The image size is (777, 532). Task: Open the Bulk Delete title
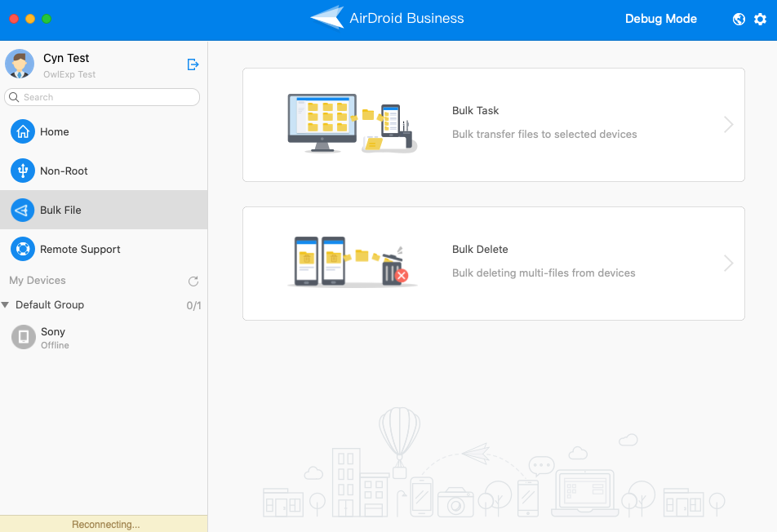pyautogui.click(x=480, y=249)
